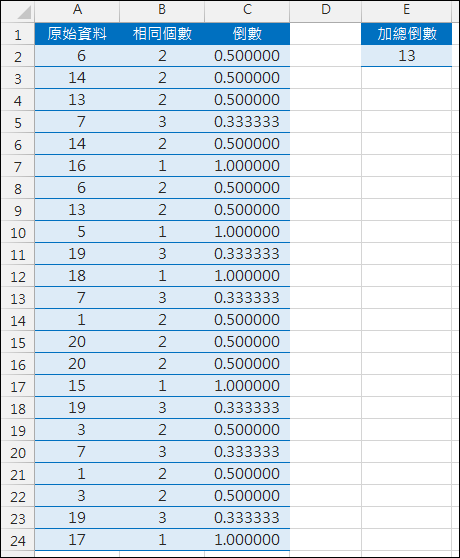Click cell C23 showing 0.333333
The image size is (460, 558).
click(247, 517)
